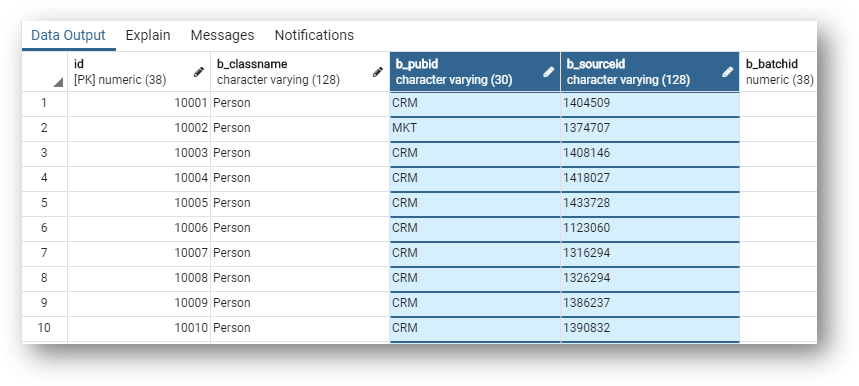Select the b_pubid column header
The width and height of the screenshot is (859, 386).
click(475, 72)
